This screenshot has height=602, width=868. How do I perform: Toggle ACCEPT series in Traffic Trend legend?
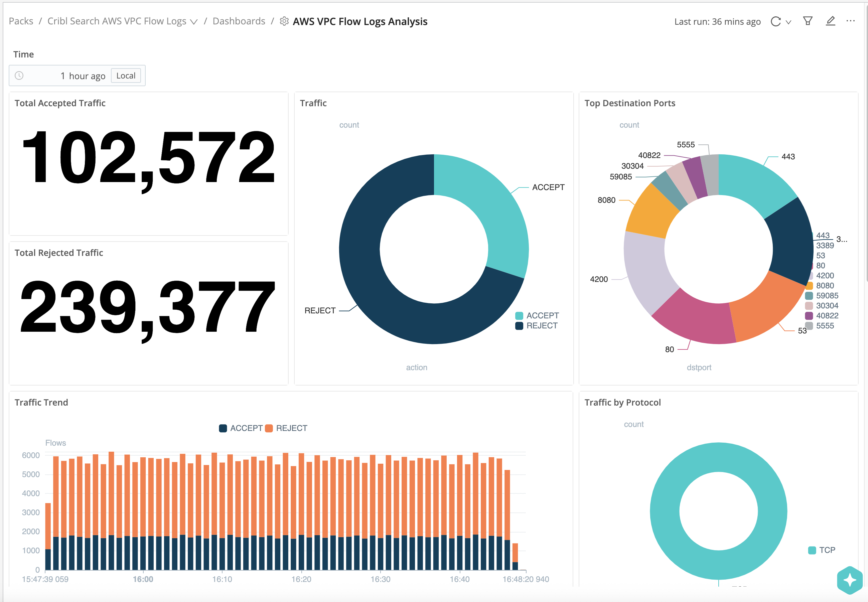pyautogui.click(x=241, y=429)
